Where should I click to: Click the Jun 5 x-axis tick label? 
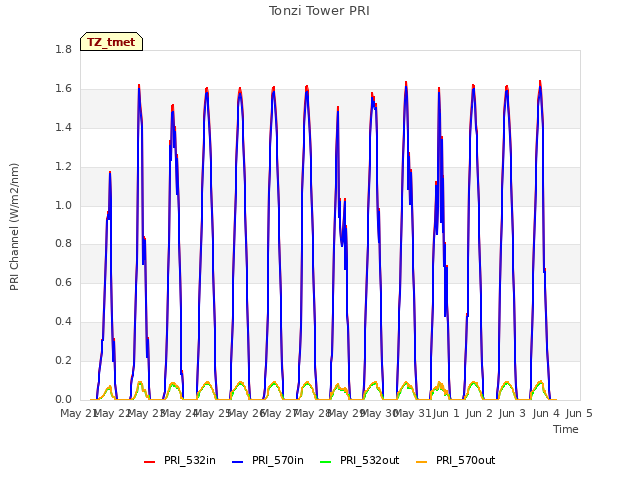pos(579,413)
